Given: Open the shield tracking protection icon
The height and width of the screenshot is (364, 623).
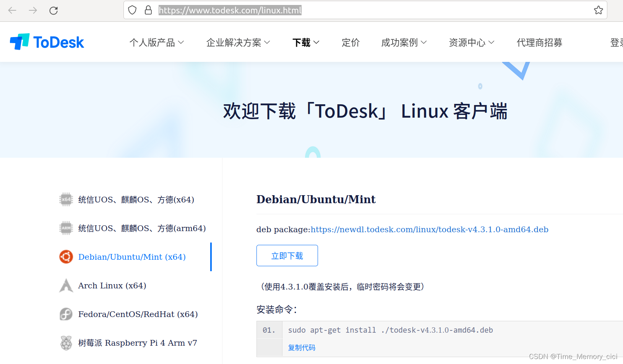Looking at the screenshot, I should click(132, 10).
